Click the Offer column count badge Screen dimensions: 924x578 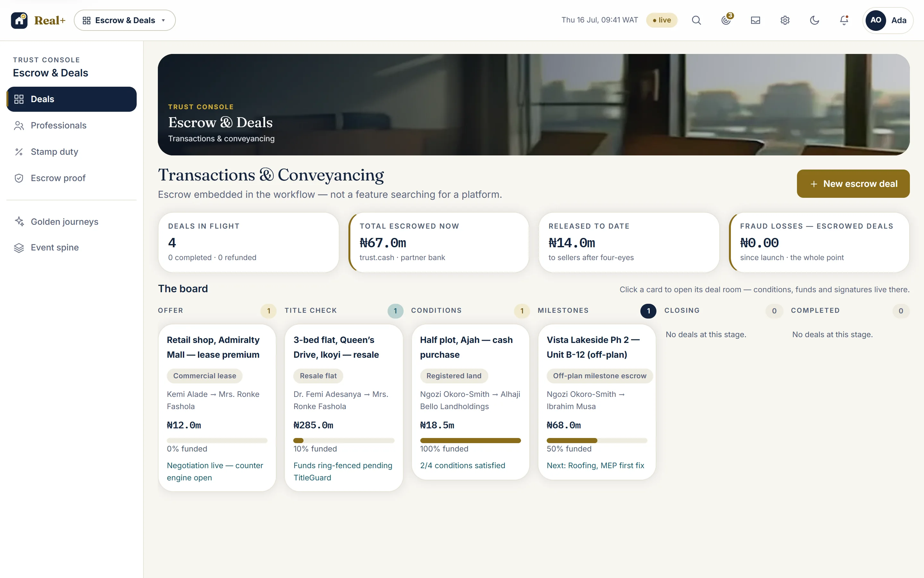click(269, 311)
